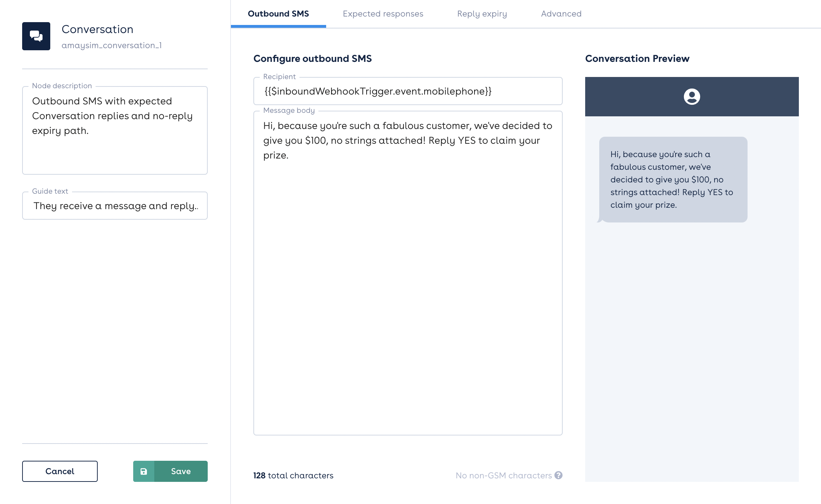Click the 'Configure outbound SMS' heading
This screenshot has width=821, height=504.
point(312,58)
